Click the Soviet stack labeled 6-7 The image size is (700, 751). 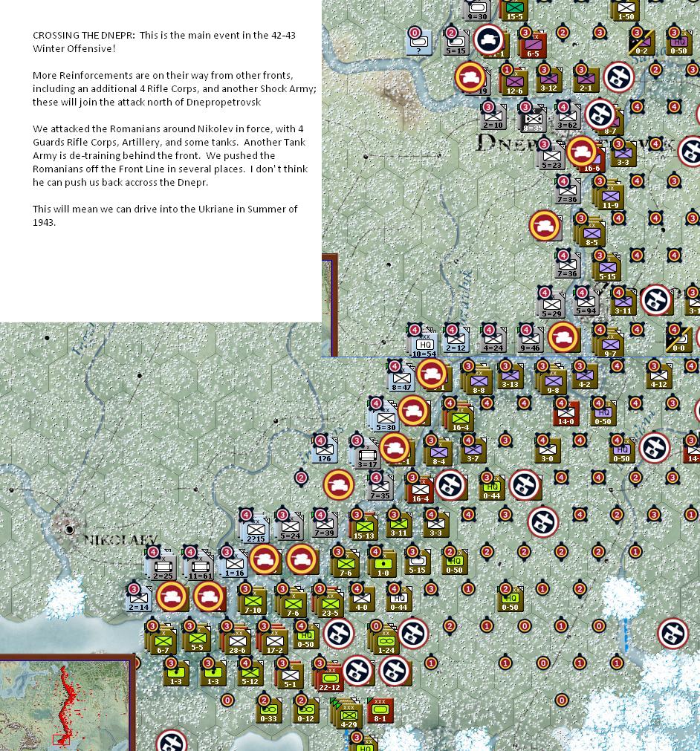tap(163, 642)
